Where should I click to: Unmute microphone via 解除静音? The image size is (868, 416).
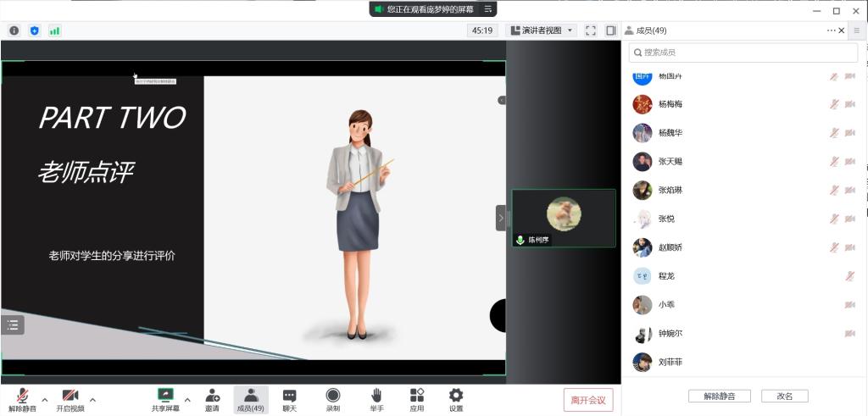23,399
